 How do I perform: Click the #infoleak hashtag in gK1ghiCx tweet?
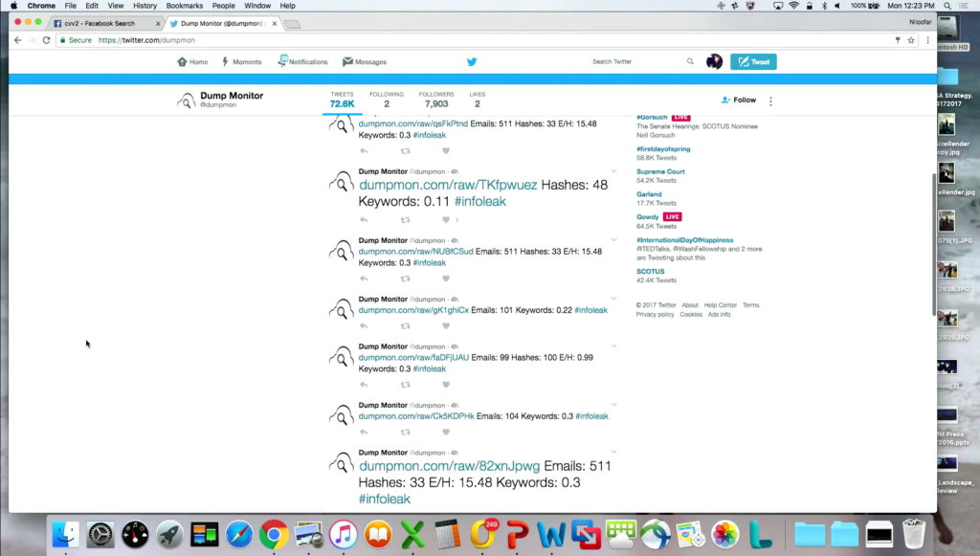point(590,310)
